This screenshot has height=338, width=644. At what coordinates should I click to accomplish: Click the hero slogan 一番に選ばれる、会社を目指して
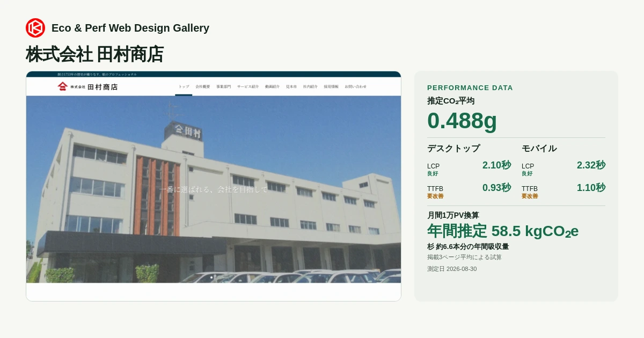(x=214, y=189)
